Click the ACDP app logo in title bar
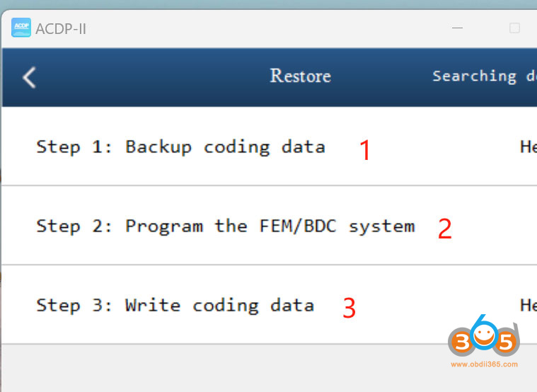537x392 pixels. click(21, 28)
